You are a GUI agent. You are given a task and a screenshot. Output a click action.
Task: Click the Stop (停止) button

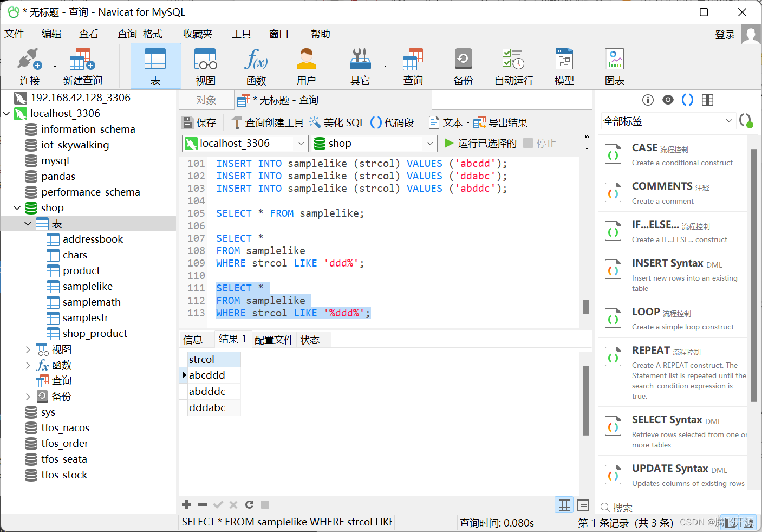pos(540,143)
